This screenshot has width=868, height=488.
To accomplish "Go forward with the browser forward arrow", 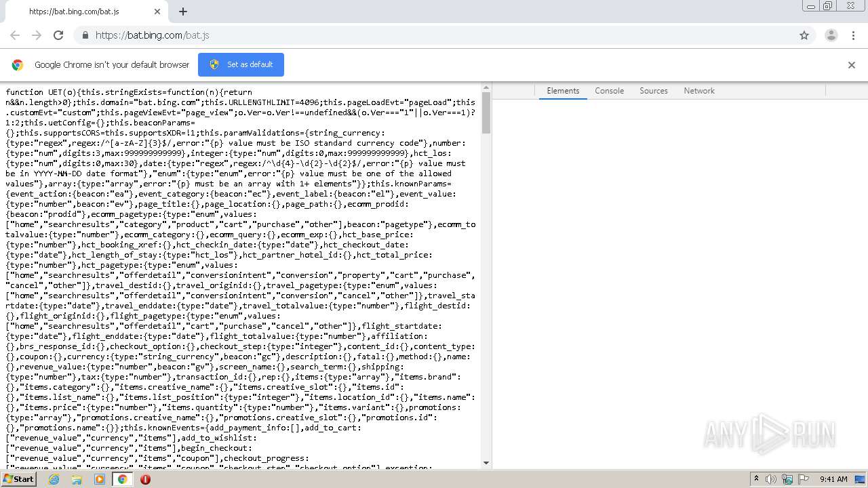I will click(x=37, y=35).
